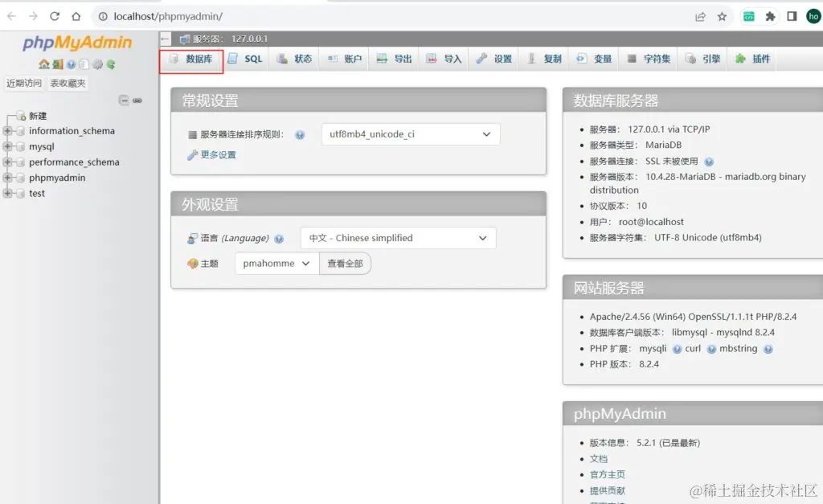Click the database icon beside test
Screen dimensions: 823x504
[x=20, y=193]
